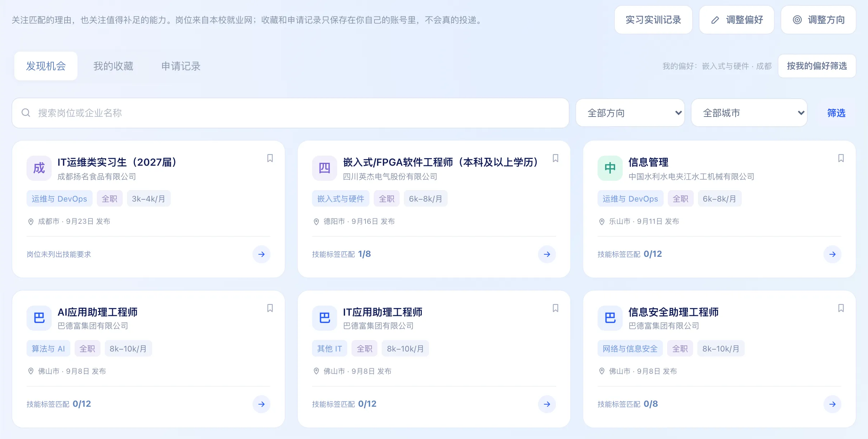868x439 pixels.
Task: Click location pin on IT应用助理工程师 card
Action: 316,372
